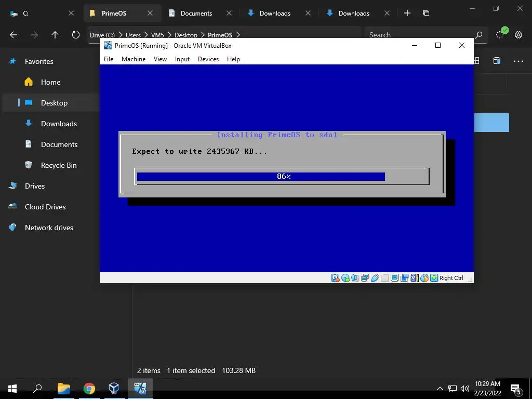This screenshot has height=399, width=532.
Task: Click the USB devices indicator in VirtualBox
Action: [375, 278]
